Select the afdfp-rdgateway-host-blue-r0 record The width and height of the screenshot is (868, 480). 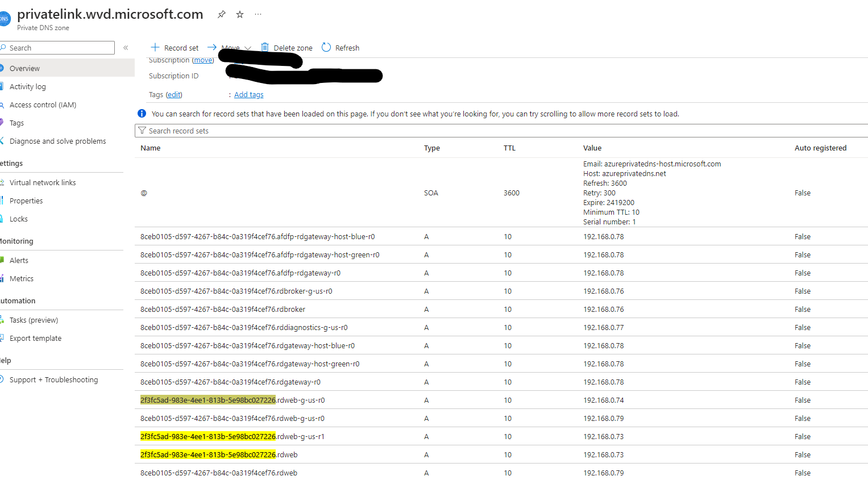click(501, 236)
